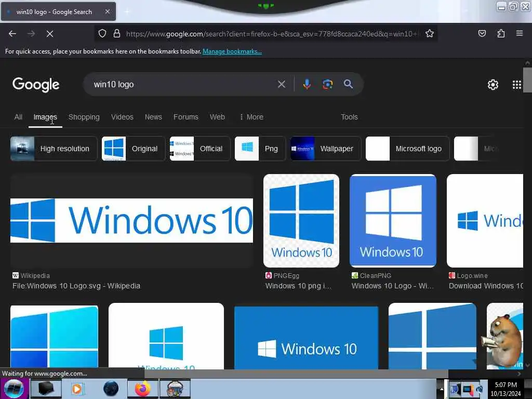Open Wikipedia Windows 10 logo image
The width and height of the screenshot is (532, 399).
pos(131,220)
